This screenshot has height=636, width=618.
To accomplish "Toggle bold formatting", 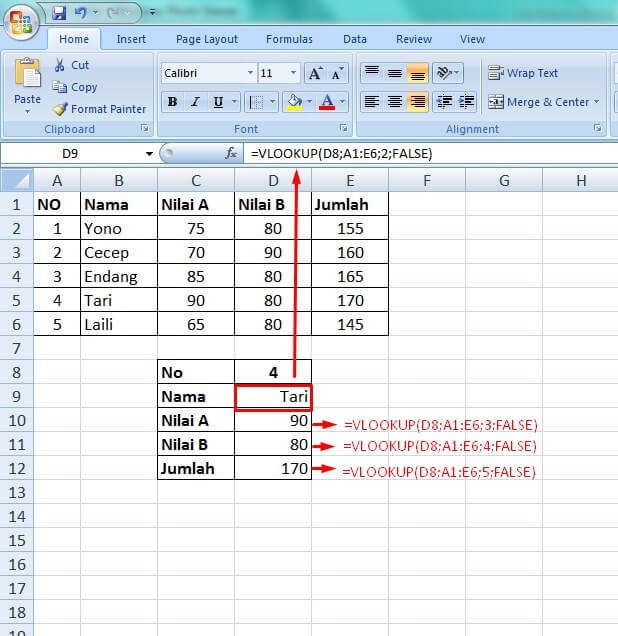I will point(172,102).
